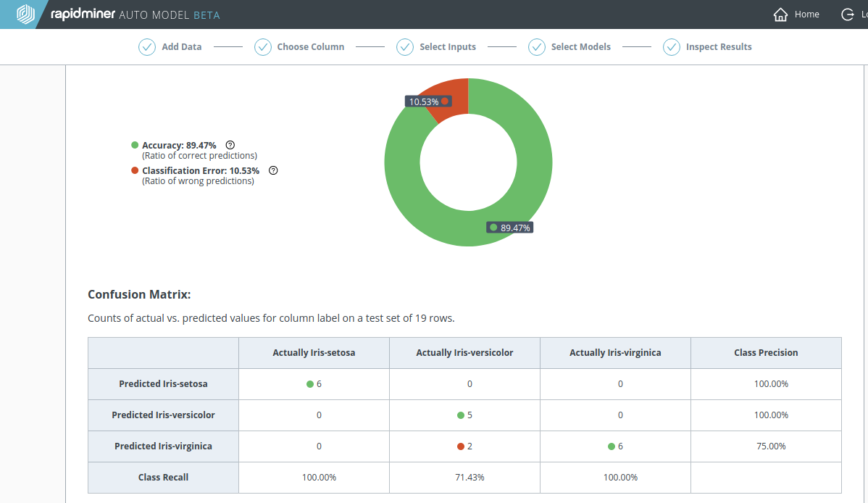
Task: Select the 10.53% chart data label
Action: tap(424, 102)
